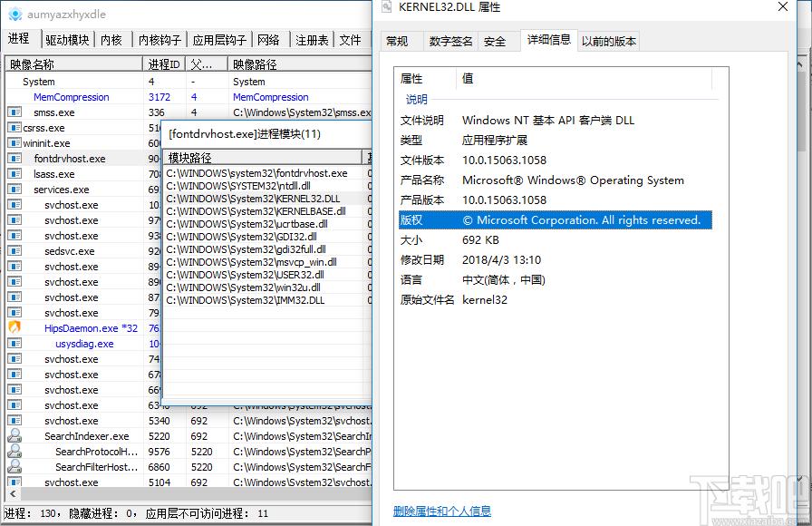812x526 pixels.
Task: Select the 修改日期 property row
Action: (x=556, y=259)
